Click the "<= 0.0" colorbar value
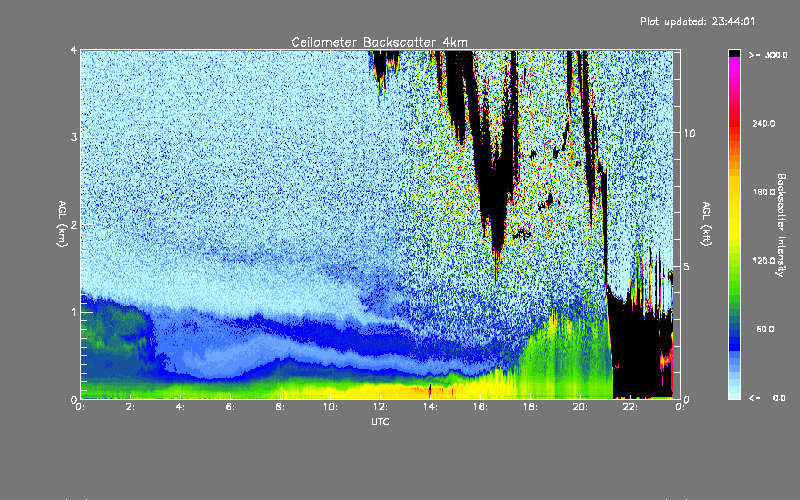800x500 pixels. tap(768, 398)
